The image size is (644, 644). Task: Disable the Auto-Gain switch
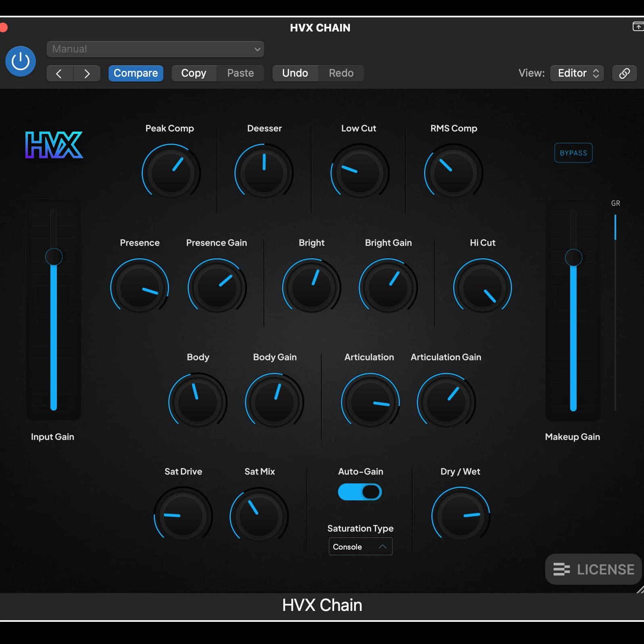[x=360, y=492]
